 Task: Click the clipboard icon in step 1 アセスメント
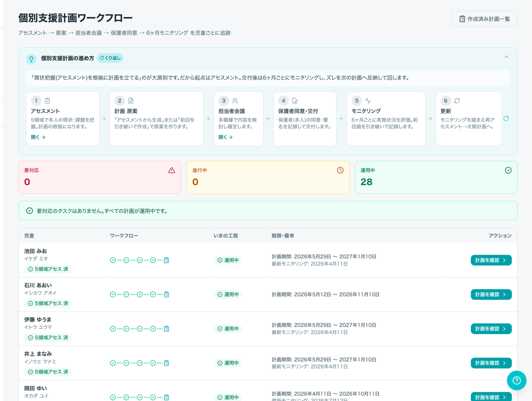48,101
